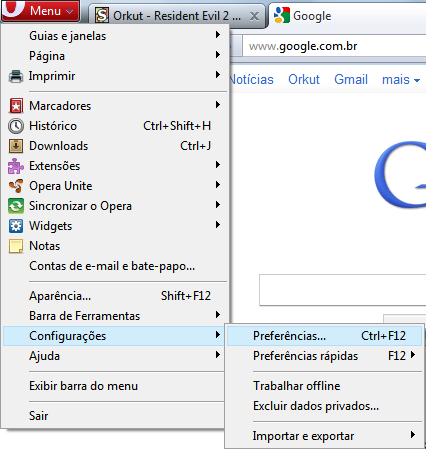
Task: Open the Página menu item
Action: point(115,56)
